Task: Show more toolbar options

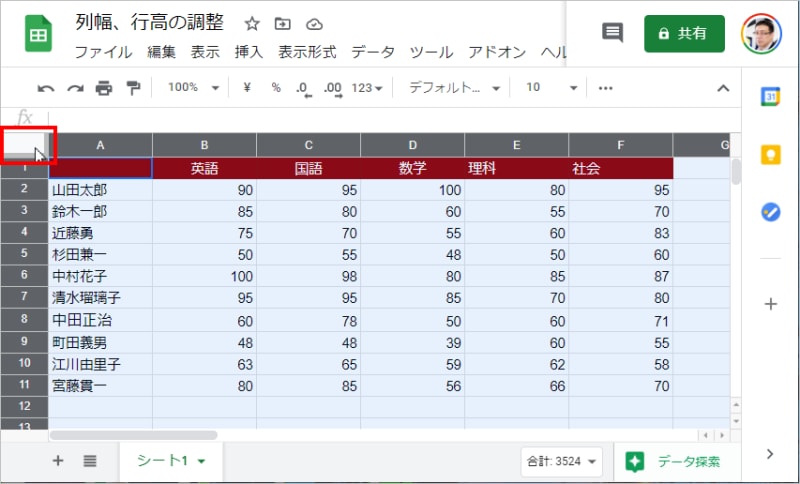Action: pyautogui.click(x=606, y=88)
